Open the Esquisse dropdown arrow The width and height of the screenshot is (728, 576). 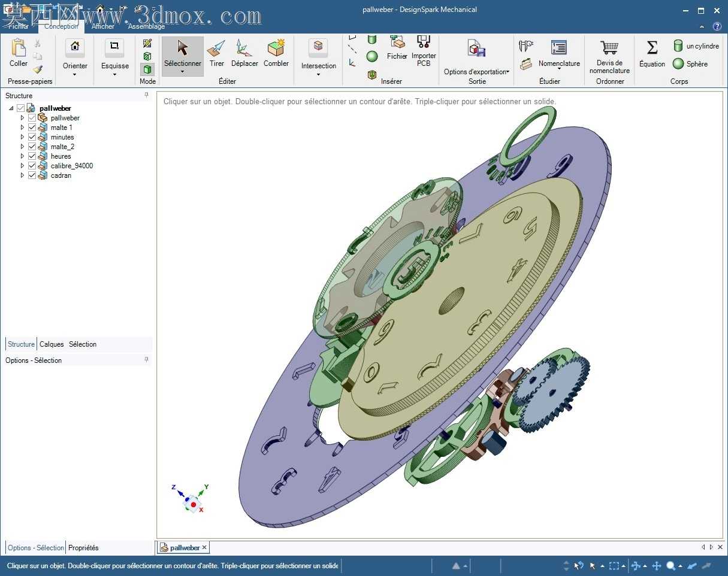[114, 74]
